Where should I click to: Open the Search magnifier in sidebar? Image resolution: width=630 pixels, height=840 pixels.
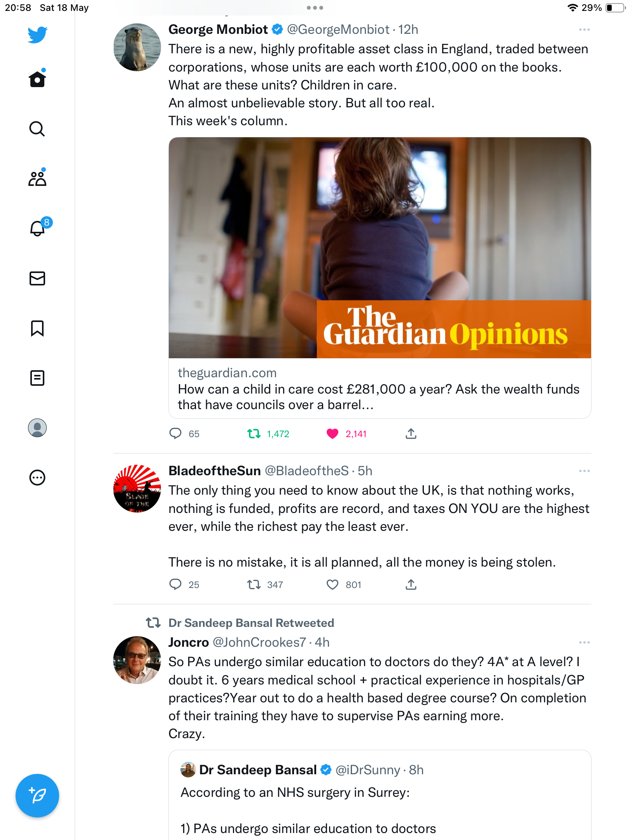point(37,129)
